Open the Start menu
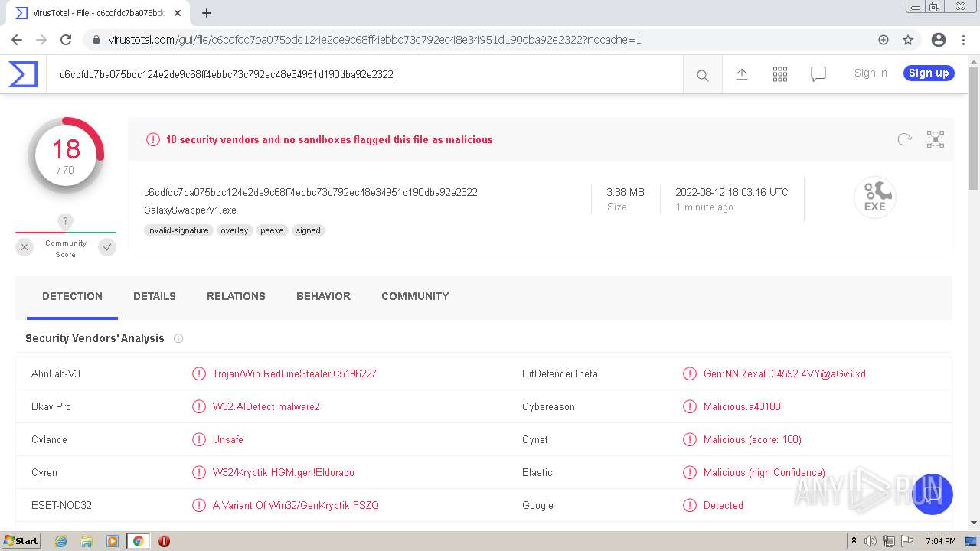The image size is (980, 551). coord(21,541)
